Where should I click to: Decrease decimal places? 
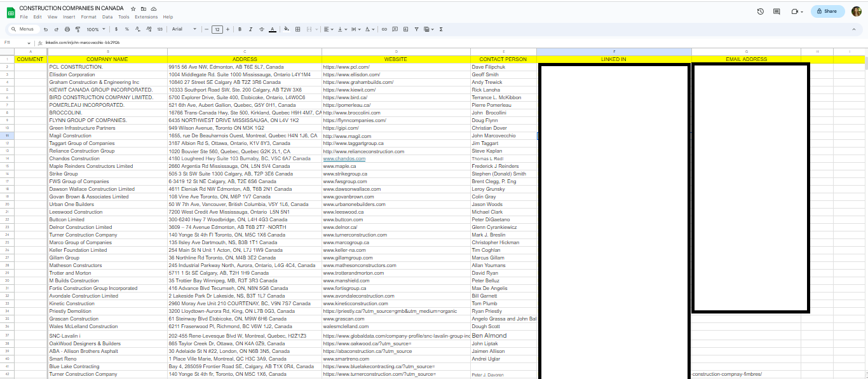coord(138,29)
